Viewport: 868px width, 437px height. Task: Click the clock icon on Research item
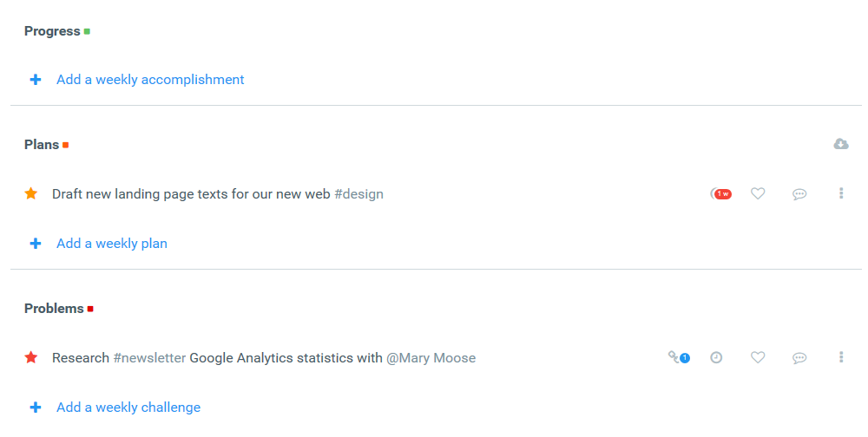(716, 357)
